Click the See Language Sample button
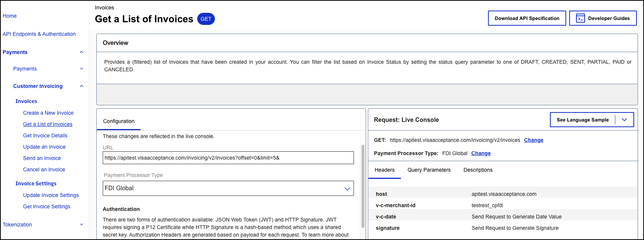 coord(583,120)
